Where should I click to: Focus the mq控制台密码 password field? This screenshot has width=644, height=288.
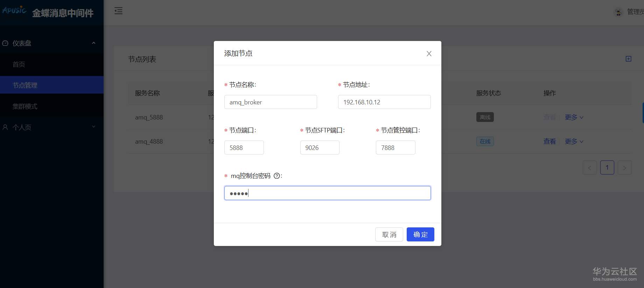point(328,193)
